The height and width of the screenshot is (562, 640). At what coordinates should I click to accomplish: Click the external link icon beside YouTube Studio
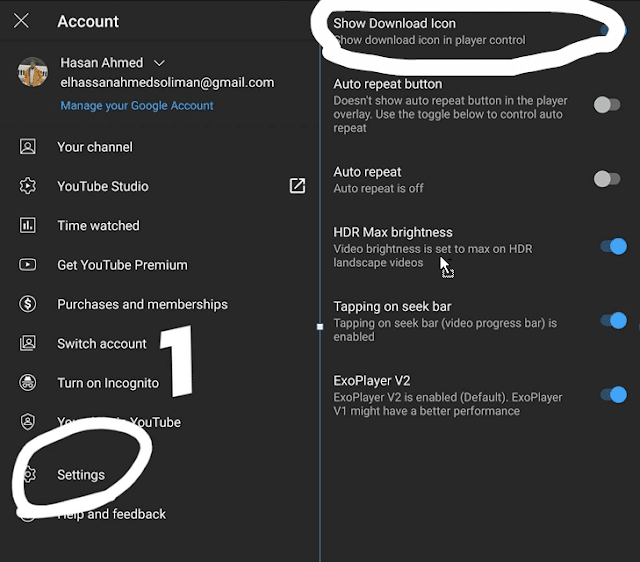click(x=297, y=186)
